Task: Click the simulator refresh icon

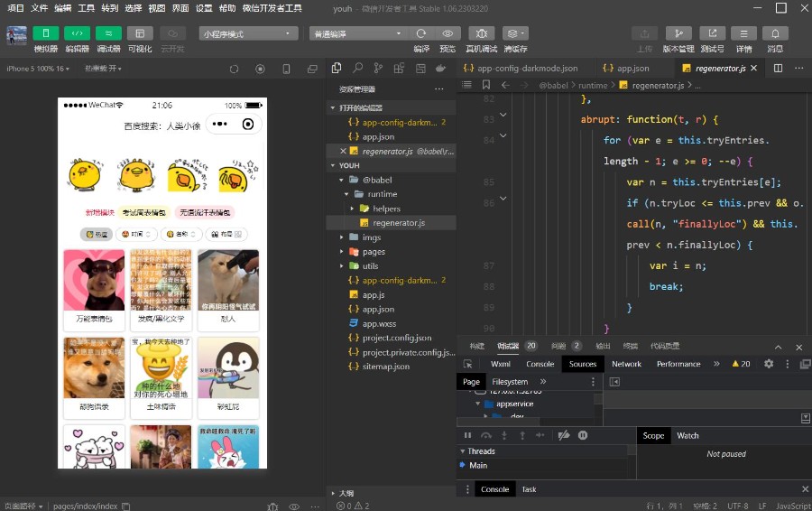Action: [x=234, y=69]
